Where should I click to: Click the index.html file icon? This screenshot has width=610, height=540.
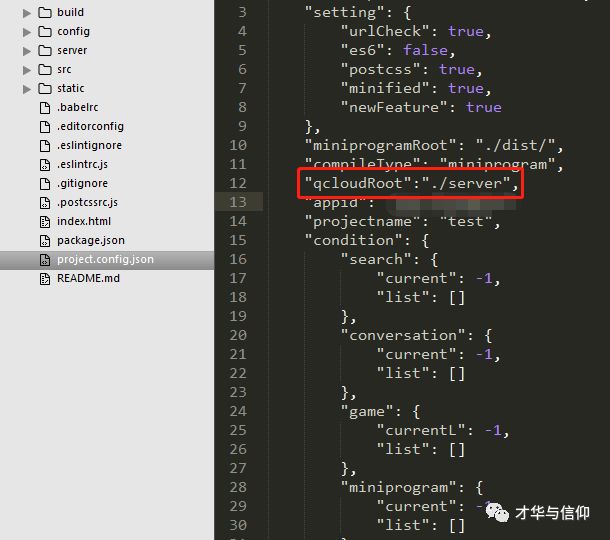pyautogui.click(x=45, y=222)
